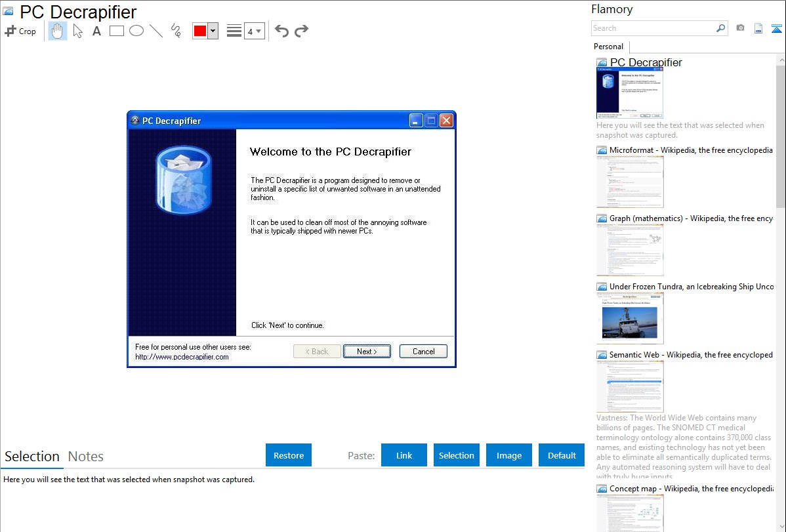Select the text annotation tool
This screenshot has width=786, height=532.
pyautogui.click(x=96, y=31)
